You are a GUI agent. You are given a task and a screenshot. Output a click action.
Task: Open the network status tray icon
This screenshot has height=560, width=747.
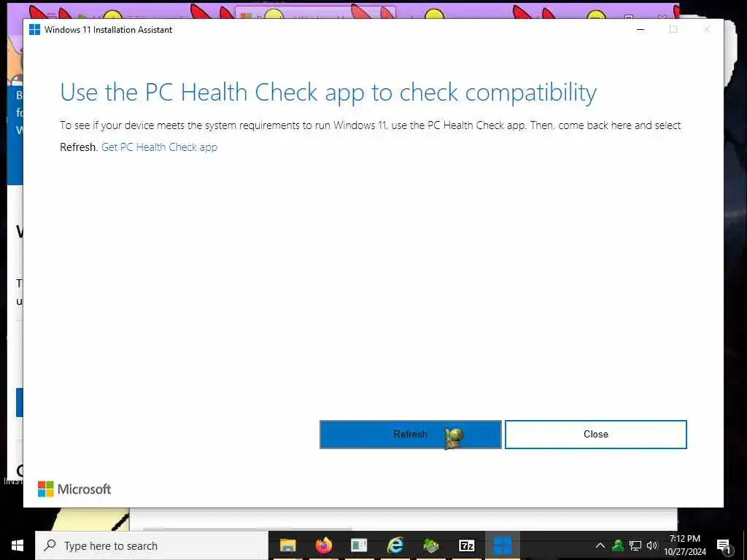click(635, 545)
